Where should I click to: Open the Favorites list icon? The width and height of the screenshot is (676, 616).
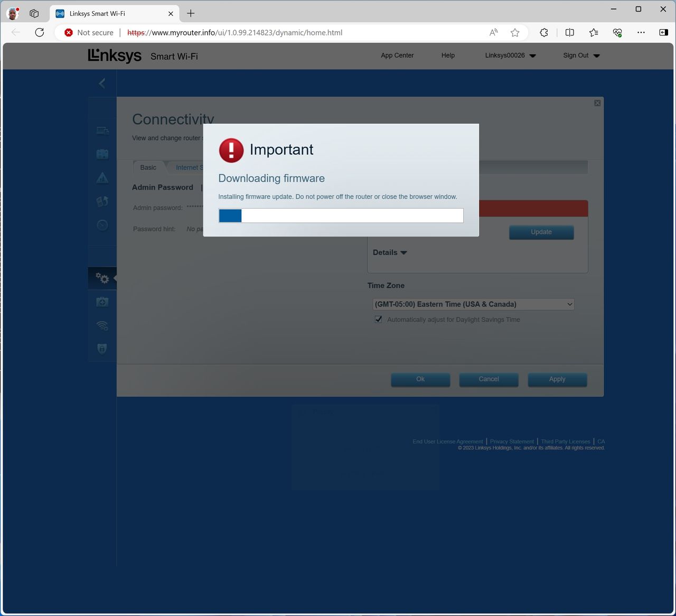[x=594, y=32]
